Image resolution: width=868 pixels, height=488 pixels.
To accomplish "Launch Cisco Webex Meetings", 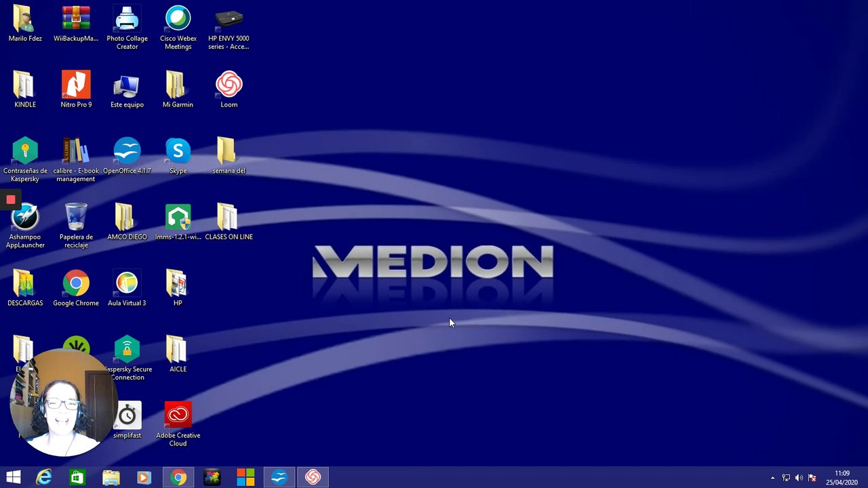I will coord(178,28).
